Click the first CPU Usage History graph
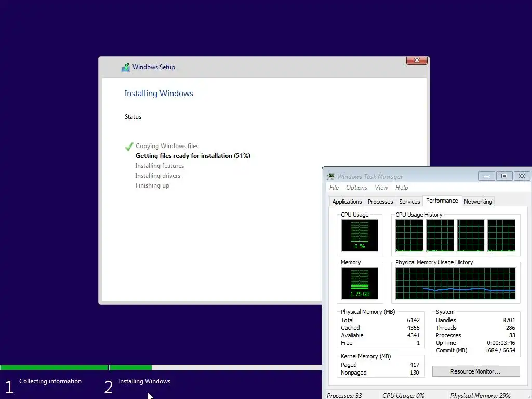This screenshot has width=532, height=399. (409, 235)
